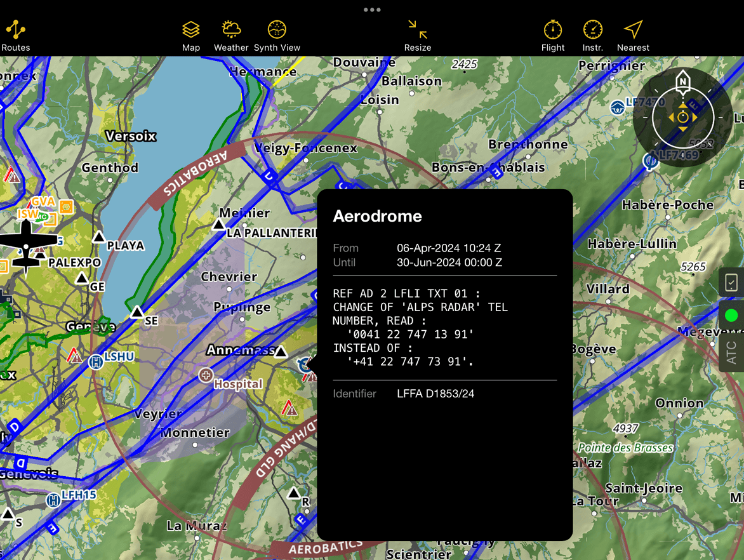Screen dimensions: 744x560
Task: Select the waypoint triangle near Annemasse
Action: click(x=281, y=352)
